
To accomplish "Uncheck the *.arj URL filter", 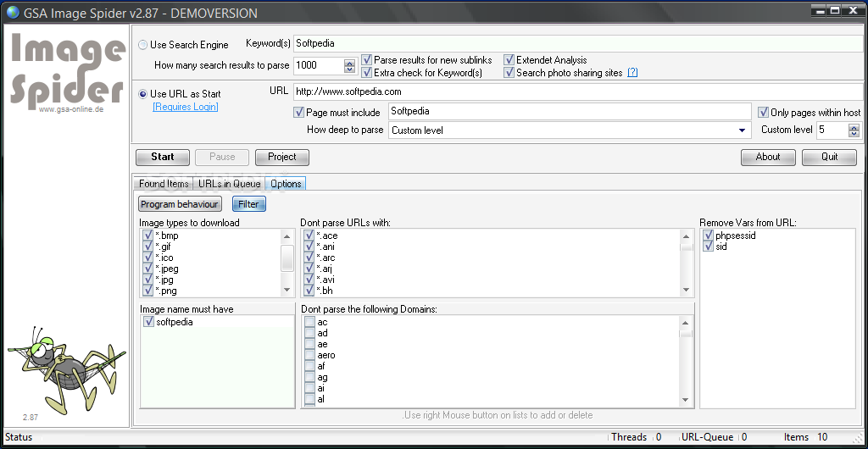I will click(x=309, y=269).
